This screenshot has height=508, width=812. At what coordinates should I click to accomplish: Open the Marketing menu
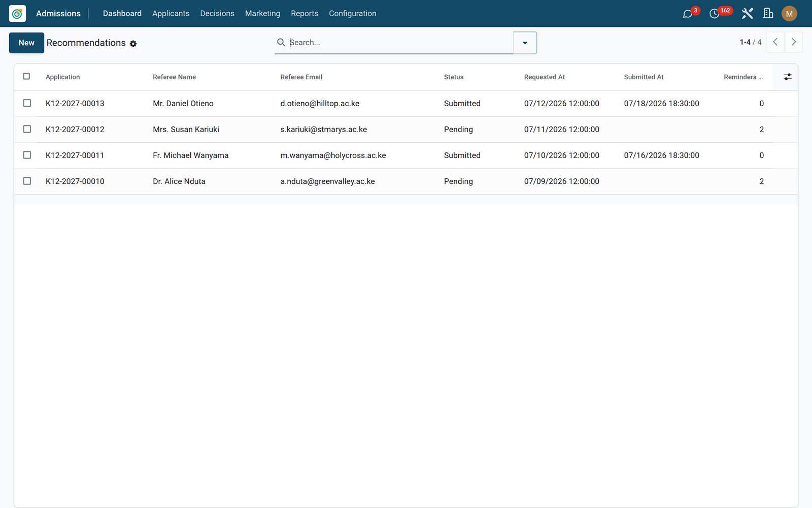262,14
